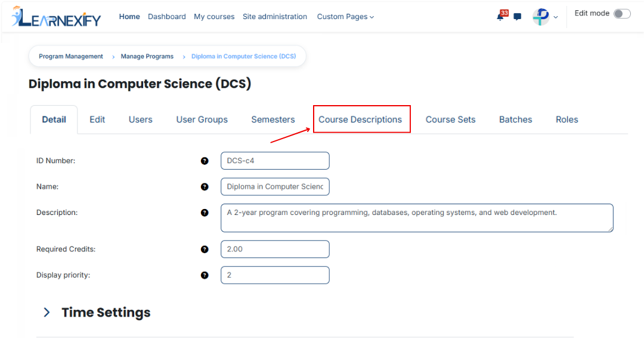The height and width of the screenshot is (338, 644).
Task: Go to Home in the navigation
Action: tap(129, 17)
